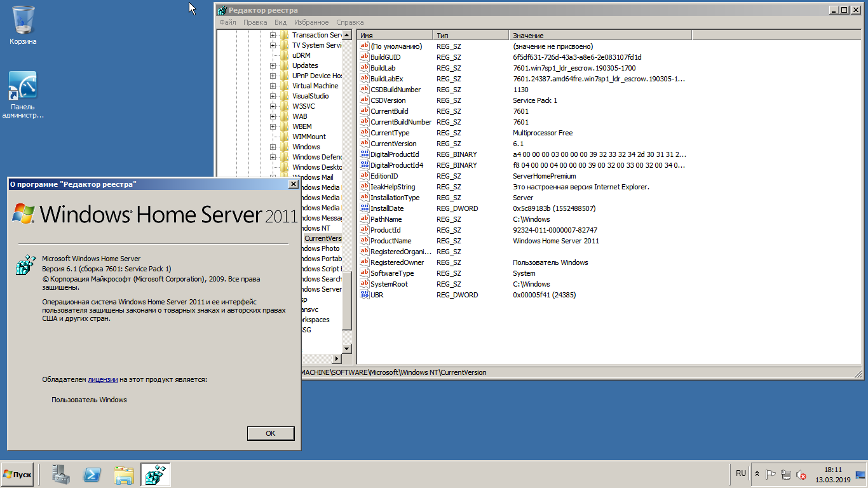Click the DigitalProductId binary value icon

tap(365, 154)
